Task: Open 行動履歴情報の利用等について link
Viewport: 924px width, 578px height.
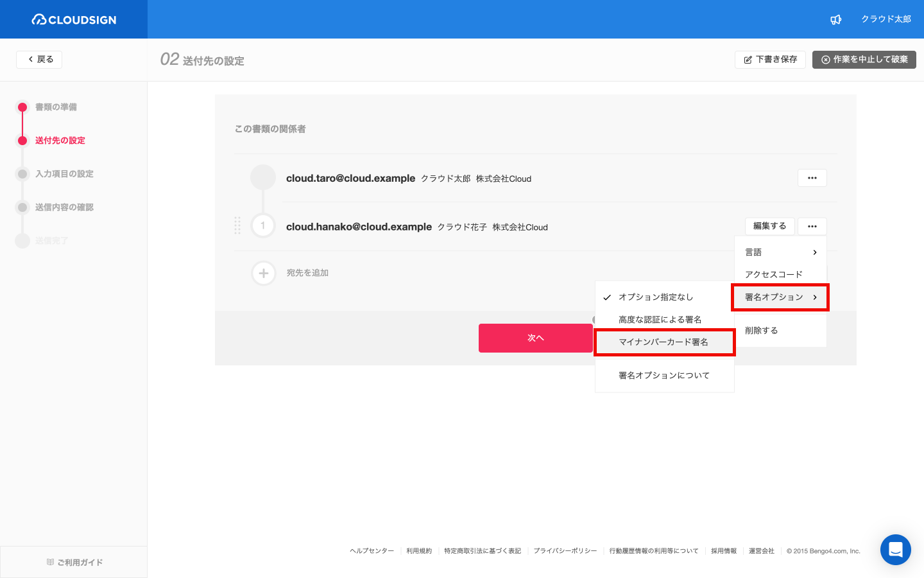Action: (x=654, y=551)
